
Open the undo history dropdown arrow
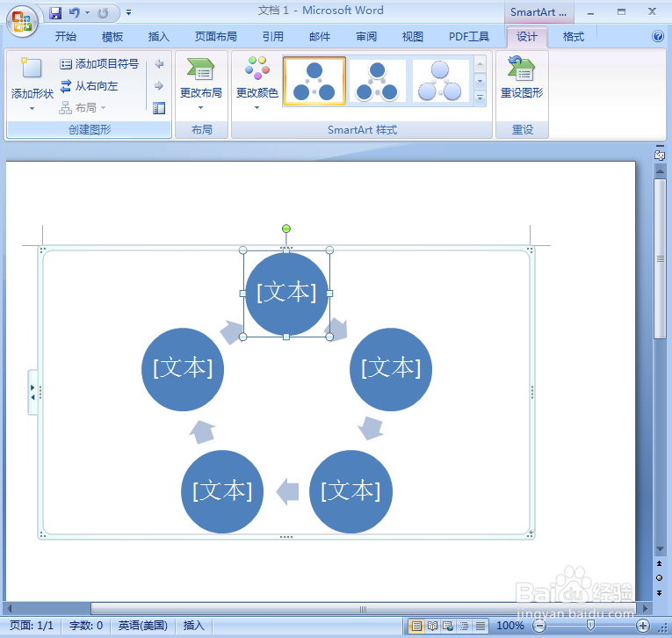[x=88, y=13]
